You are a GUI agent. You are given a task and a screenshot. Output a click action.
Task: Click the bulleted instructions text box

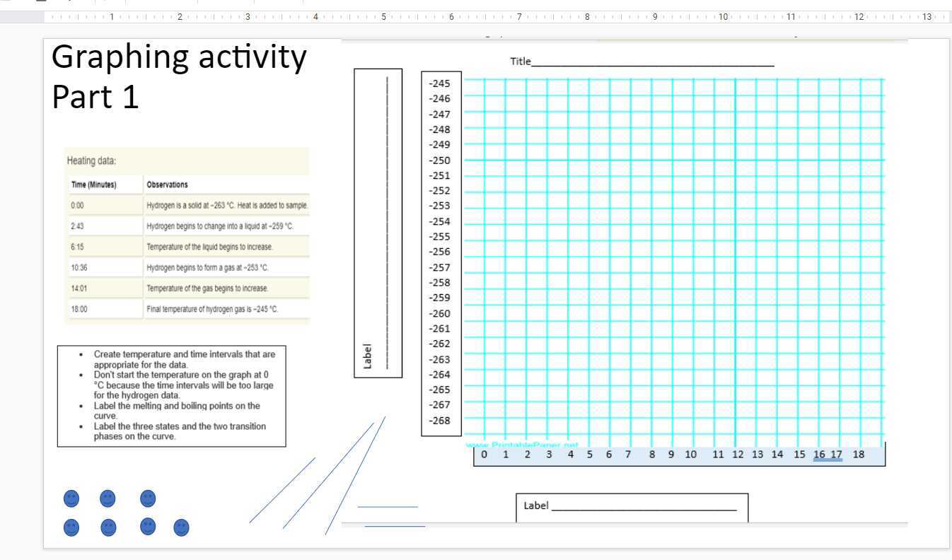tap(172, 396)
